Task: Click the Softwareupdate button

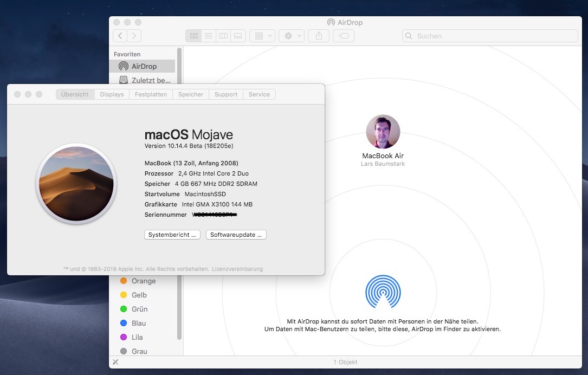Action: 236,235
